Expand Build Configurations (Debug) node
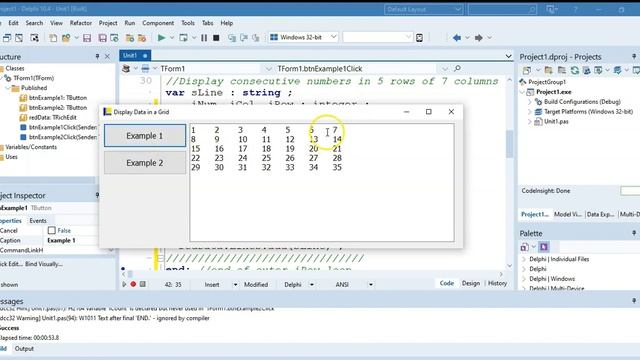 coord(530,102)
